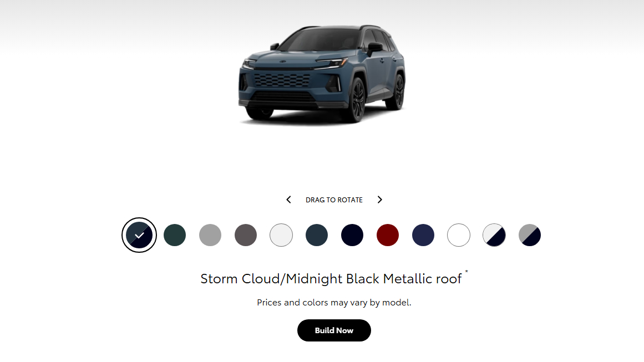Image resolution: width=644 pixels, height=362 pixels.
Task: Choose the red color swatch
Action: 388,235
